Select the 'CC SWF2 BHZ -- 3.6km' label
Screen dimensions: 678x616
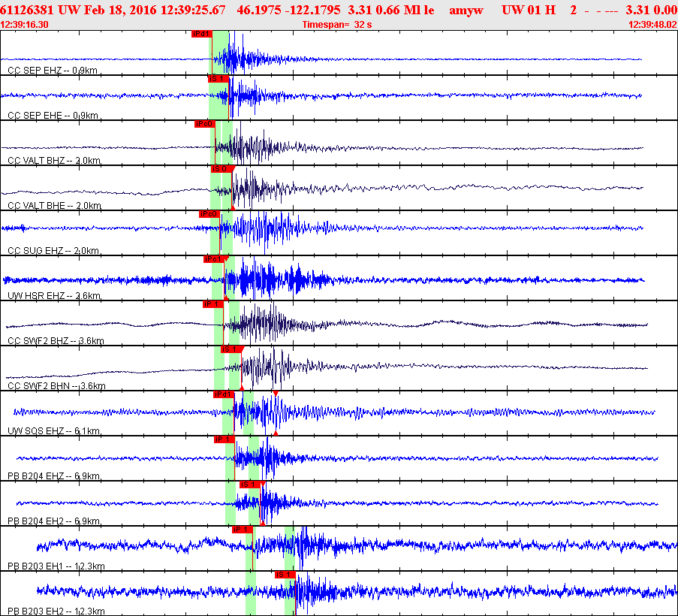(56, 341)
